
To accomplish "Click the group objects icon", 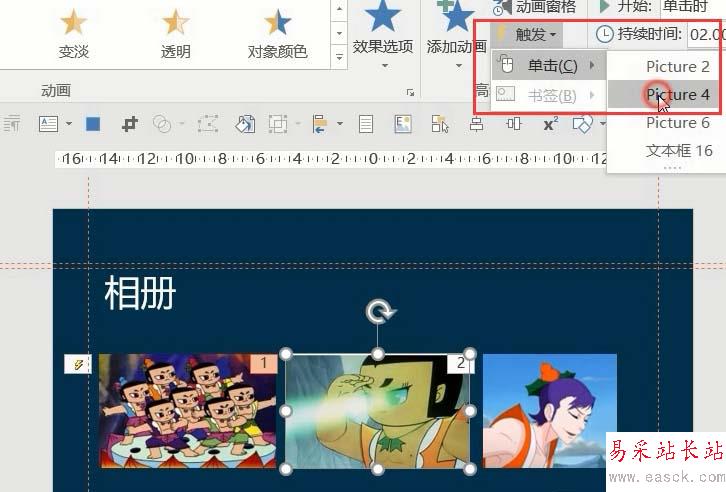I will 278,124.
